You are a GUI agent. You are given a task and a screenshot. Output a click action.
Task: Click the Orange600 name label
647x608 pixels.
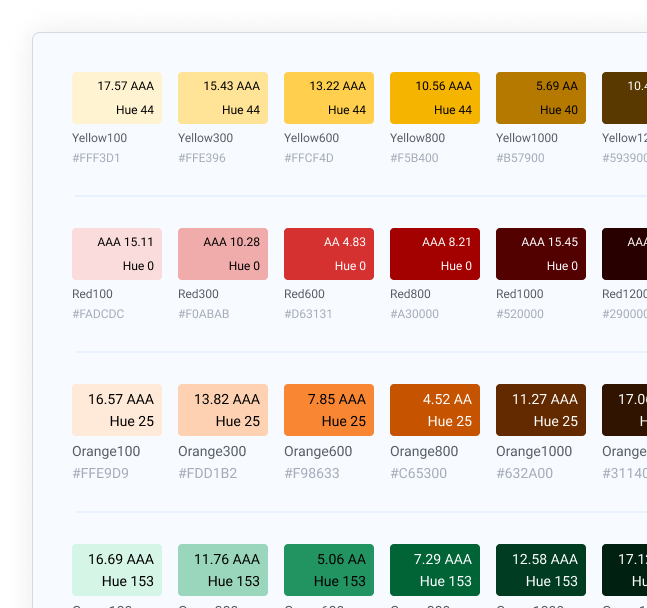pyautogui.click(x=318, y=451)
